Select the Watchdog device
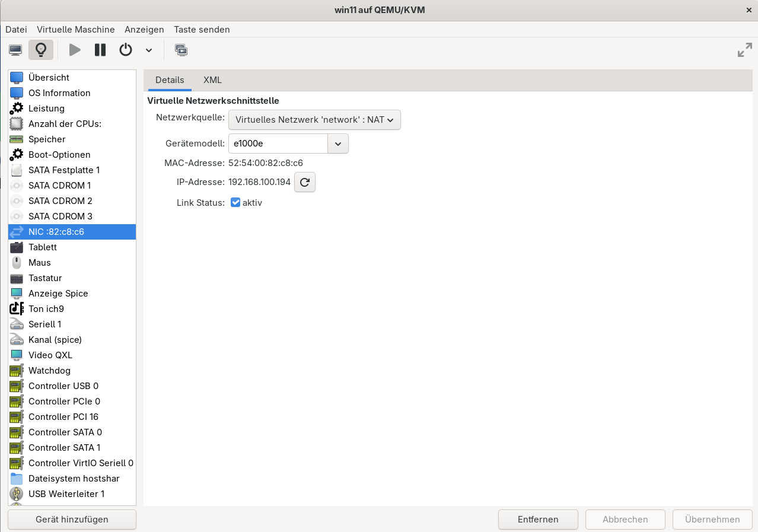 point(72,371)
